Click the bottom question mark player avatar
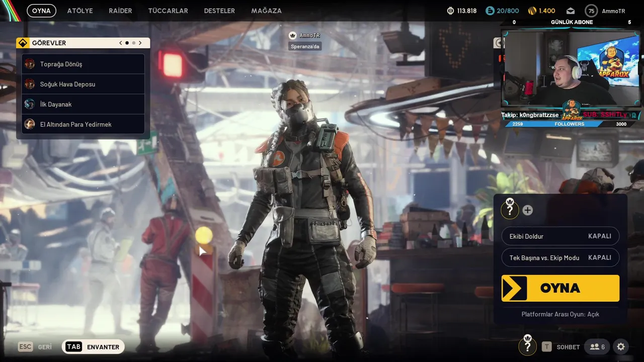The width and height of the screenshot is (644, 362). pyautogui.click(x=527, y=345)
